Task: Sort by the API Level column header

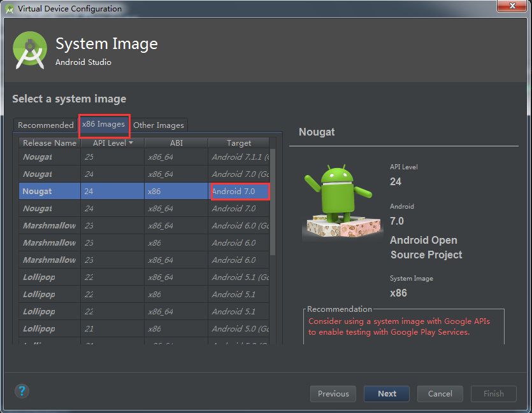Action: pyautogui.click(x=113, y=143)
